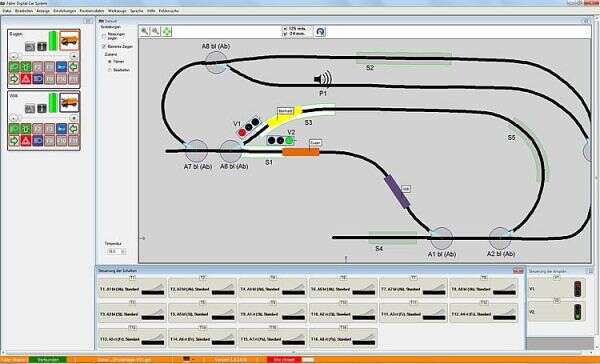Click switch button T2 in switch panel
The width and height of the screenshot is (600, 364).
202,289
